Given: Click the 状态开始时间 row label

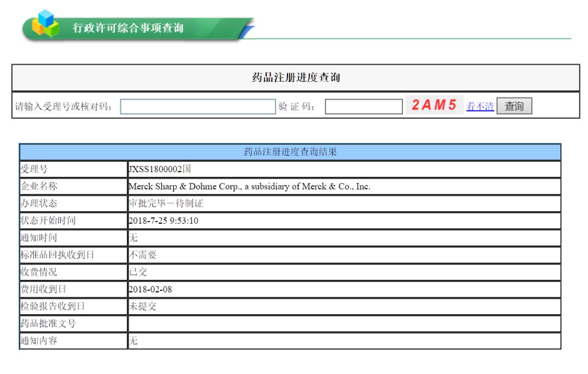Looking at the screenshot, I should [x=48, y=220].
